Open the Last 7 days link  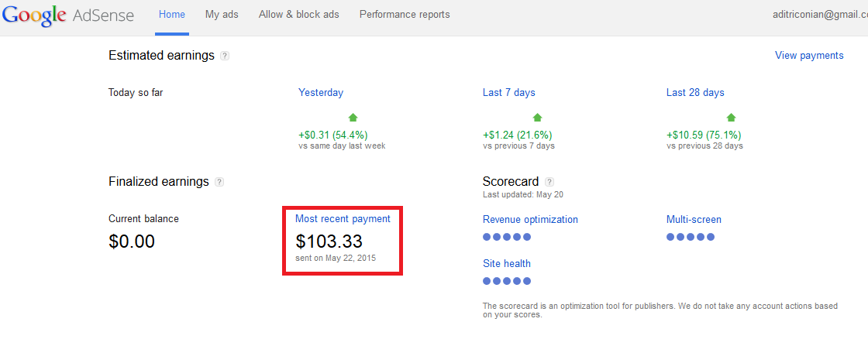[x=508, y=92]
